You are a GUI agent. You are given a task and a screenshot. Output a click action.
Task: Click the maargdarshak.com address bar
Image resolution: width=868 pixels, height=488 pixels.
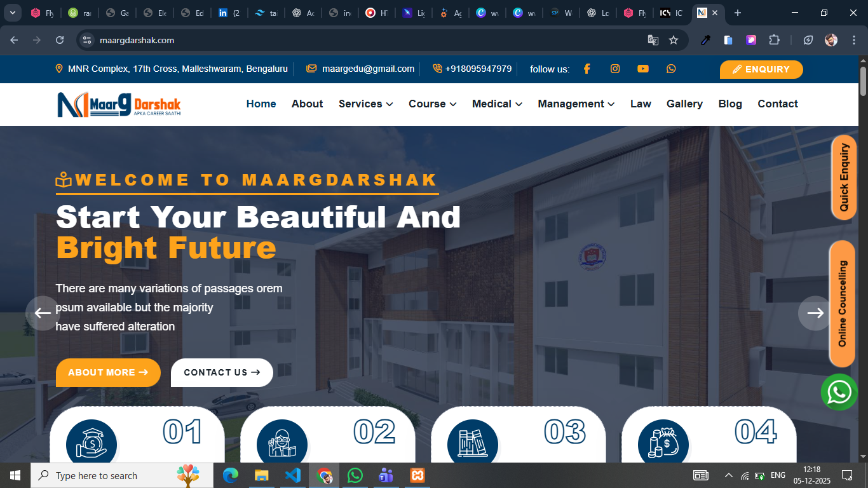pos(381,40)
